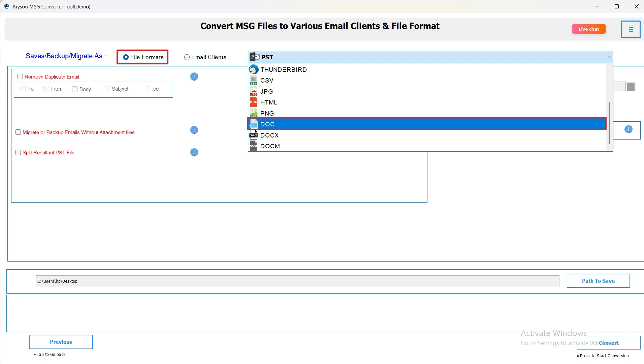Choose DOC from the format list
The image size is (644, 364).
(427, 124)
